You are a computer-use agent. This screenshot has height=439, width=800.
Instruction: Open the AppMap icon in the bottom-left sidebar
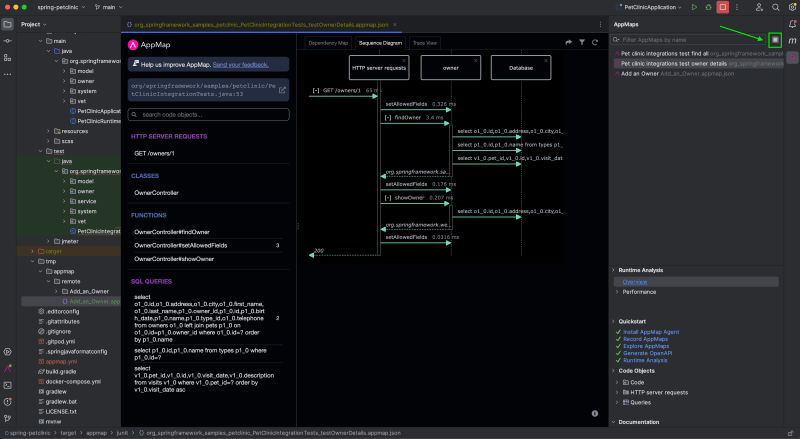pyautogui.click(x=8, y=369)
